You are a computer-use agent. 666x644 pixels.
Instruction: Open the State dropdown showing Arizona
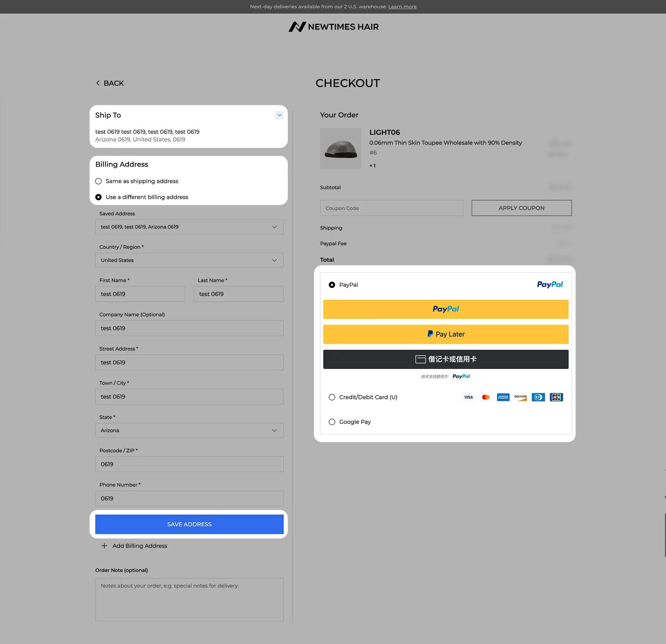click(x=189, y=430)
